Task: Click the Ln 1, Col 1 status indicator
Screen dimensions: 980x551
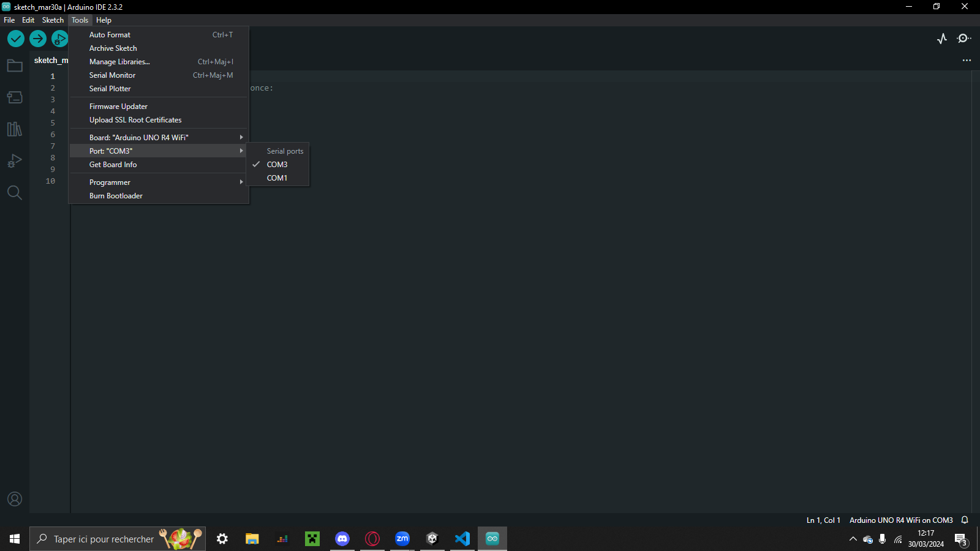Action: (823, 520)
